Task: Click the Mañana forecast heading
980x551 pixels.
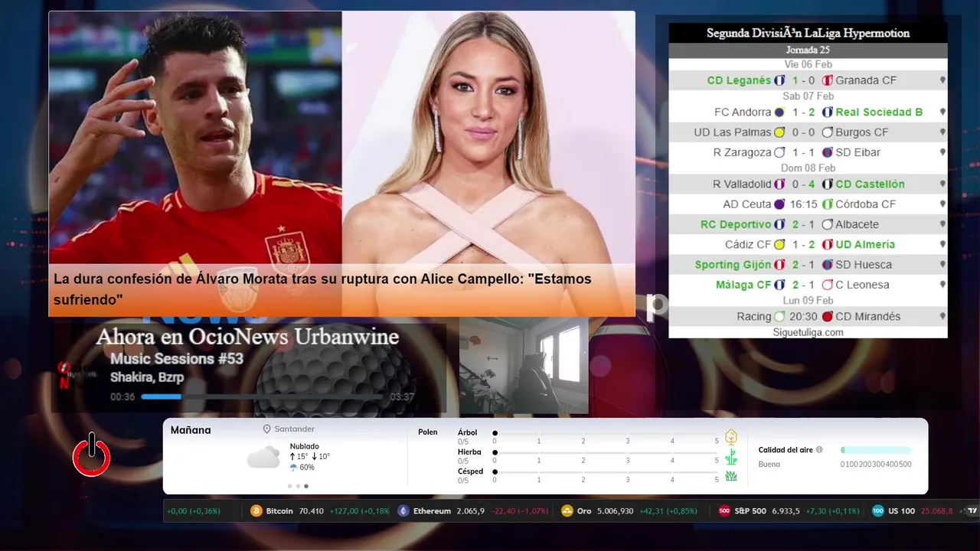Action: coord(191,430)
